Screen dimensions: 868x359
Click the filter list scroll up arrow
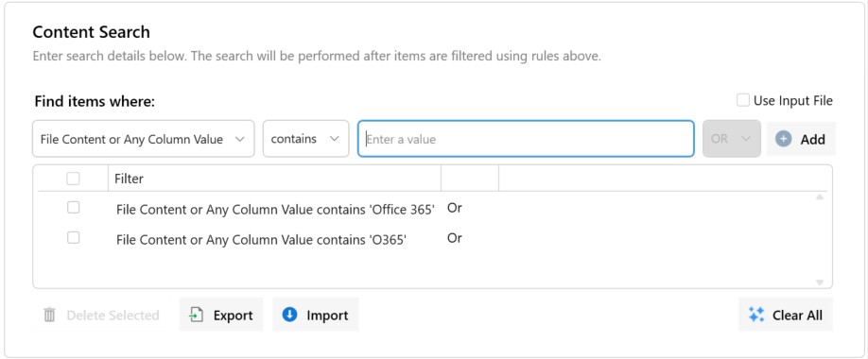(820, 197)
